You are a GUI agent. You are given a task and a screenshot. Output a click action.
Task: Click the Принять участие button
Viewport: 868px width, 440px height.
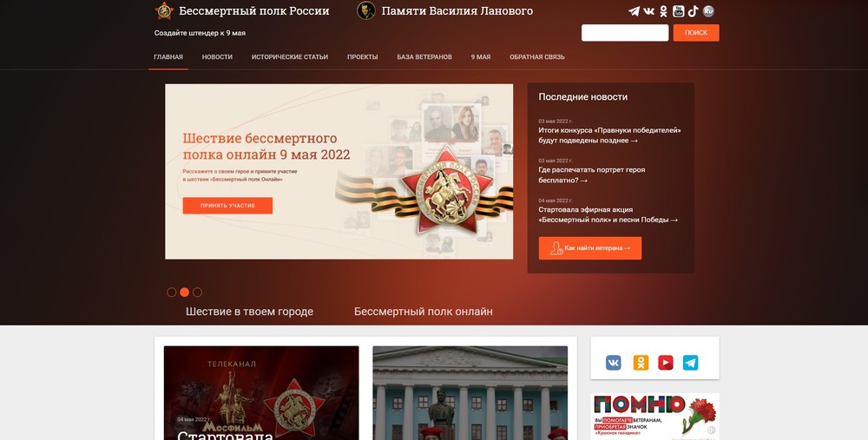point(227,206)
